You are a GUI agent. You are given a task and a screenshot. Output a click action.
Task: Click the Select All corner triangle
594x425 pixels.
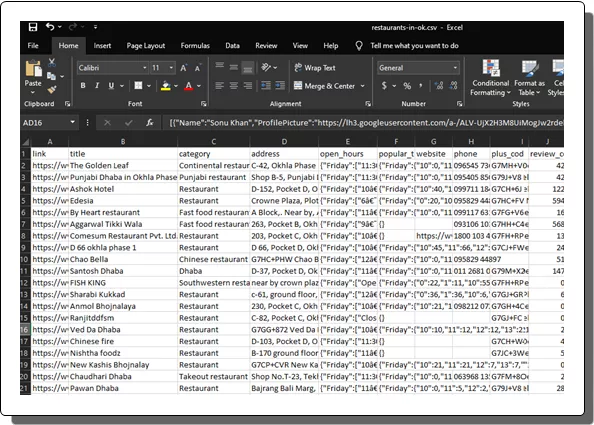coord(26,142)
